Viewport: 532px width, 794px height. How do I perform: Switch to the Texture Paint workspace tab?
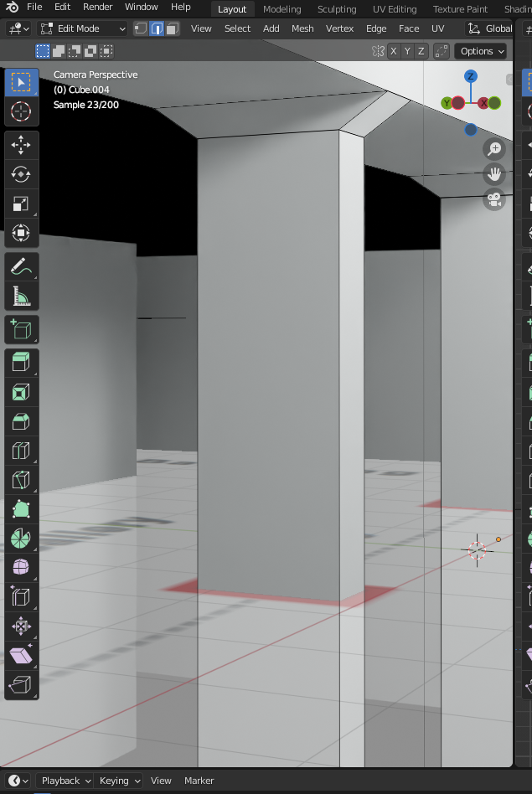coord(460,9)
